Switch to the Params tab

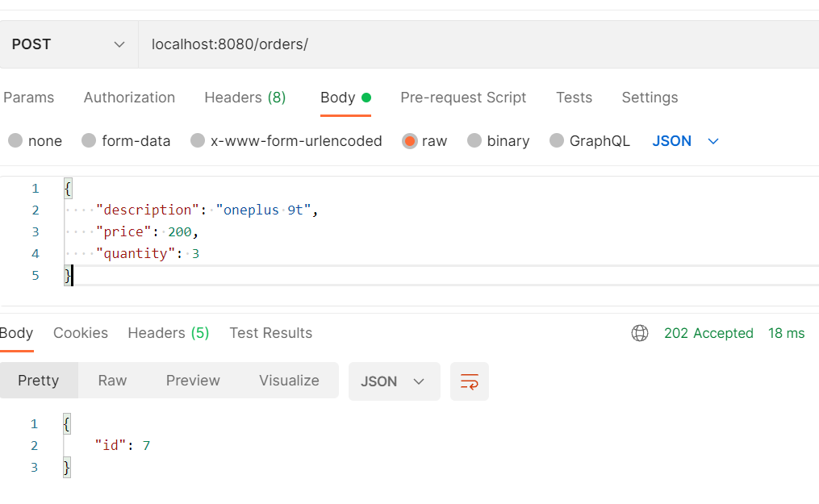[x=29, y=98]
